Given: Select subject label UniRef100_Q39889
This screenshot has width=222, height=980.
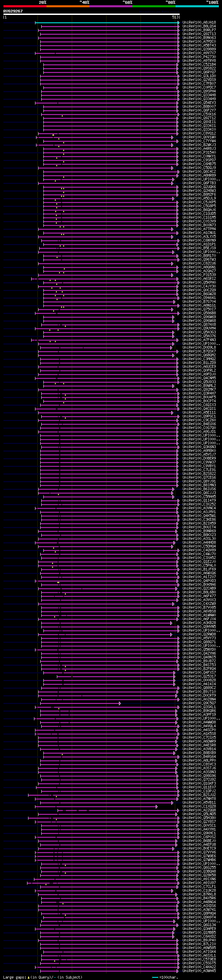Looking at the screenshot, I should (x=199, y=49).
